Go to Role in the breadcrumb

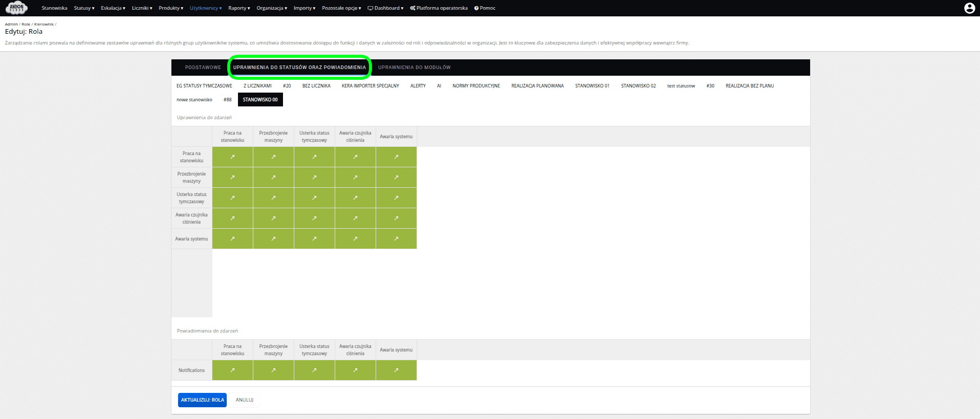click(x=26, y=24)
